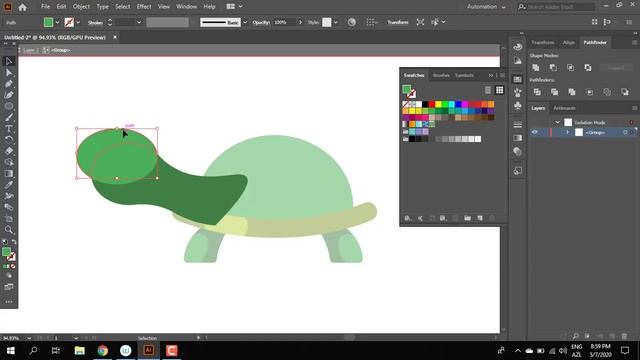Open graphic Style dropdown
Image resolution: width=640 pixels, height=360 pixels.
pos(336,22)
